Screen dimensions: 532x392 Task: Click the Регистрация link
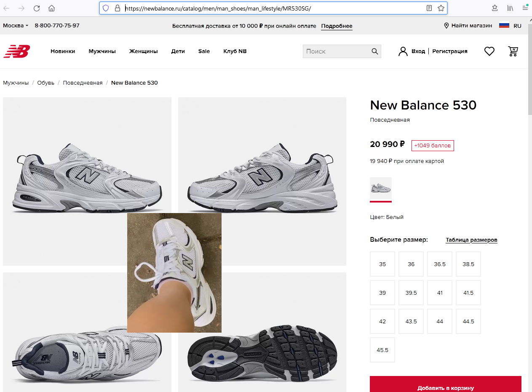point(450,51)
